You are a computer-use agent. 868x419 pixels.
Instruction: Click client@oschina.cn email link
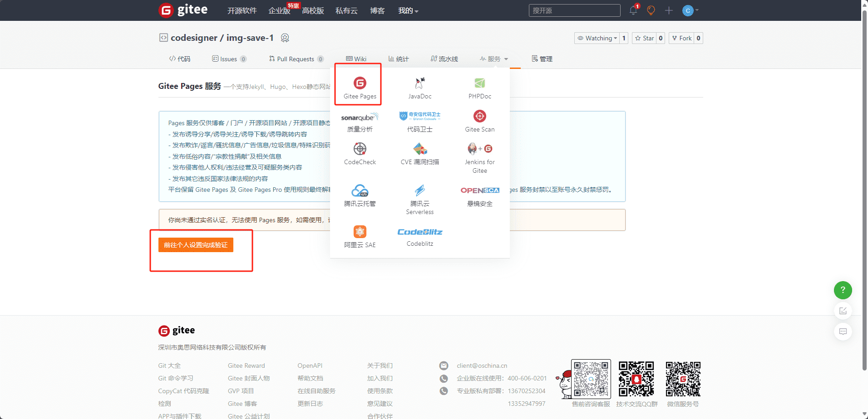[x=482, y=365]
